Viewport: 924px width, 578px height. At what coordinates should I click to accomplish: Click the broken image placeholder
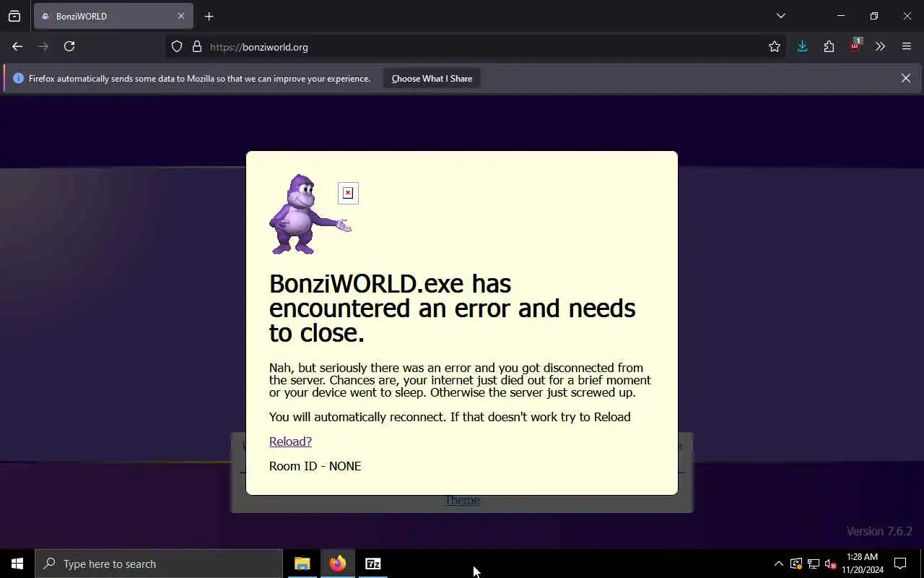(348, 193)
